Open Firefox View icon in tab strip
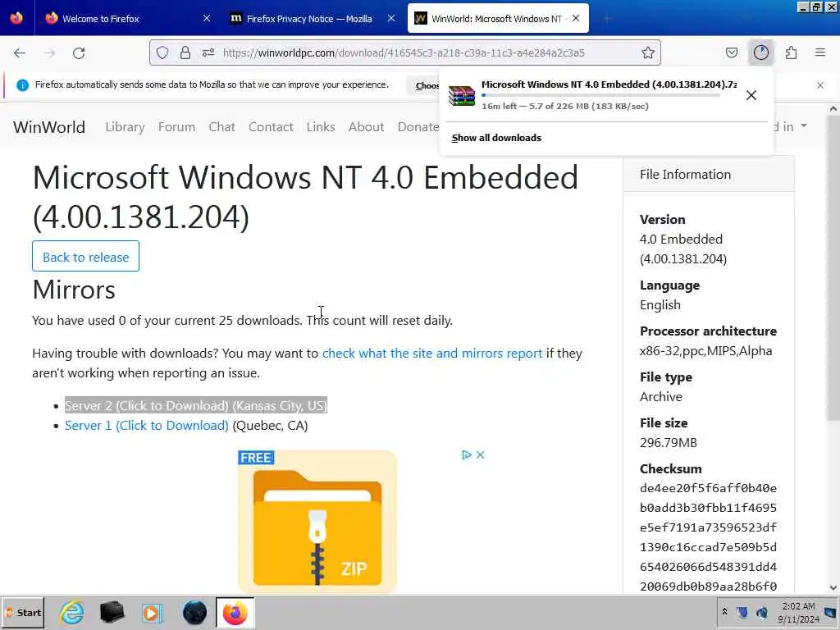Image resolution: width=840 pixels, height=630 pixels. click(x=16, y=18)
